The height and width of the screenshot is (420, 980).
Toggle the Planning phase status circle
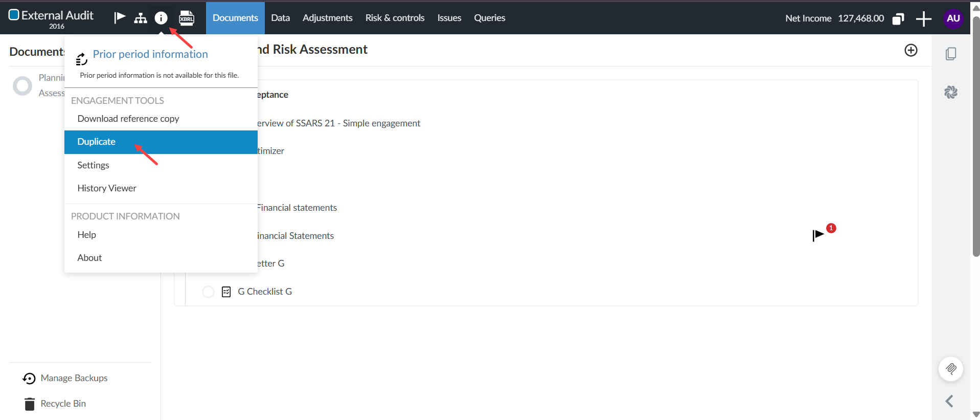pos(22,86)
